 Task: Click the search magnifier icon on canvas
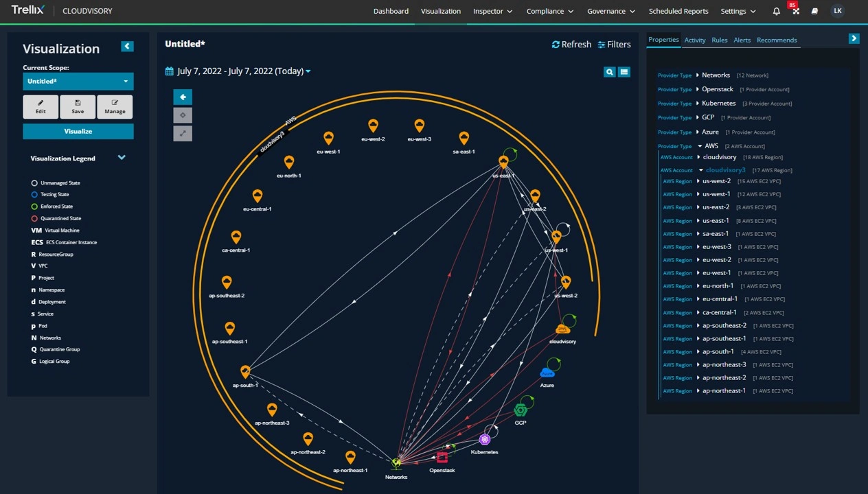click(609, 71)
